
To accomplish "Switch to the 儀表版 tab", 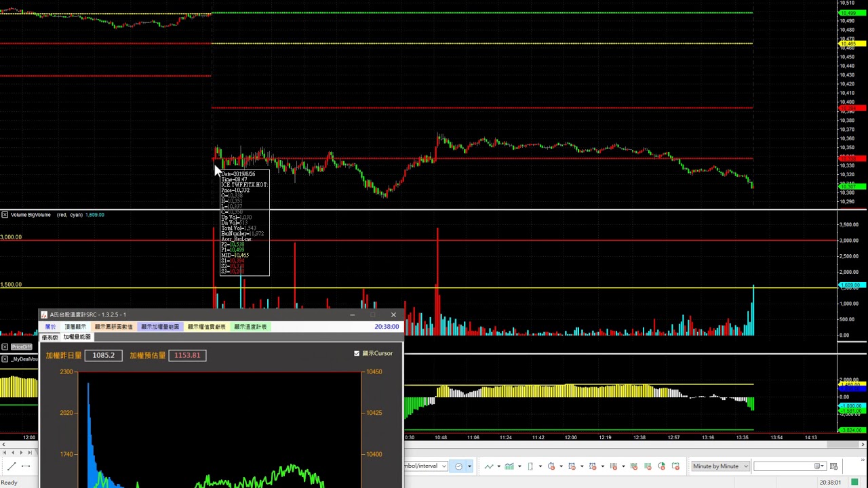I will (50, 337).
